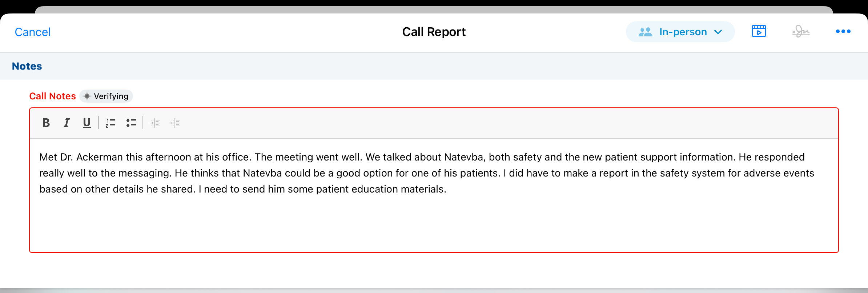Insert a numbered list
This screenshot has height=293, width=868.
pyautogui.click(x=110, y=123)
